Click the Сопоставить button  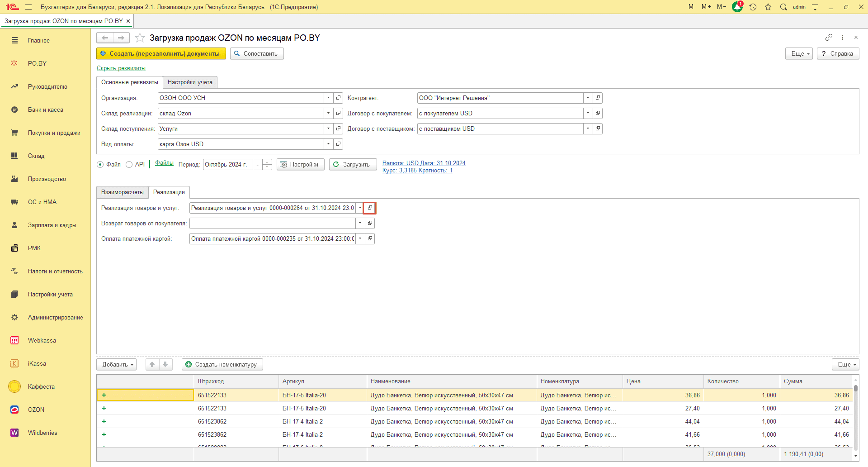257,53
